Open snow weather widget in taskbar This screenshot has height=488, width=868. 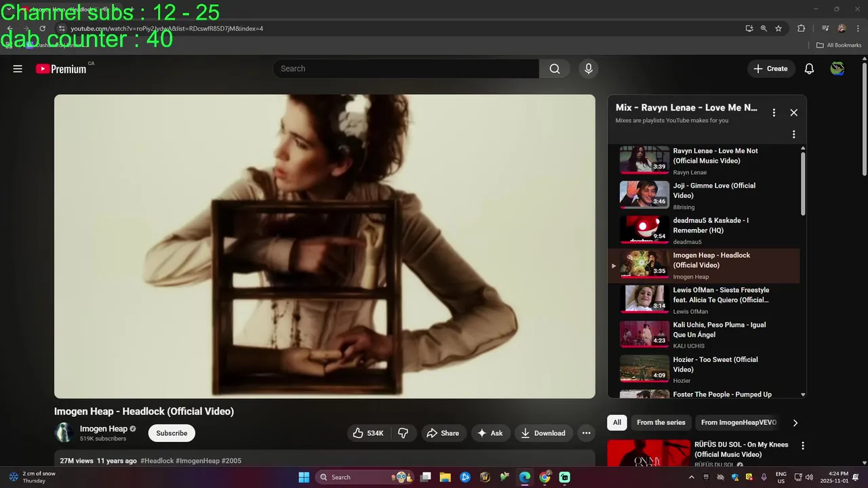tap(34, 477)
